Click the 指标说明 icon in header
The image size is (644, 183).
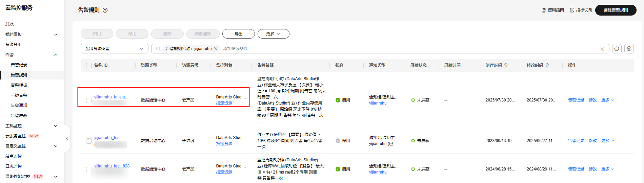(x=572, y=10)
